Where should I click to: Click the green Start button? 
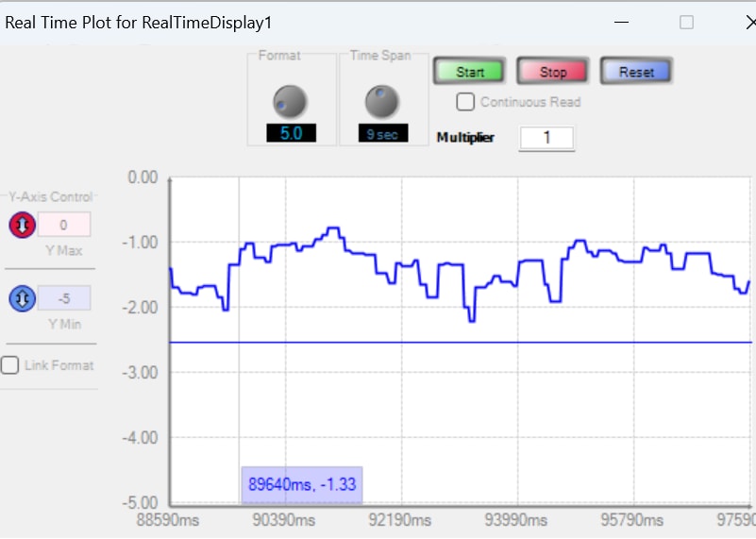click(469, 72)
